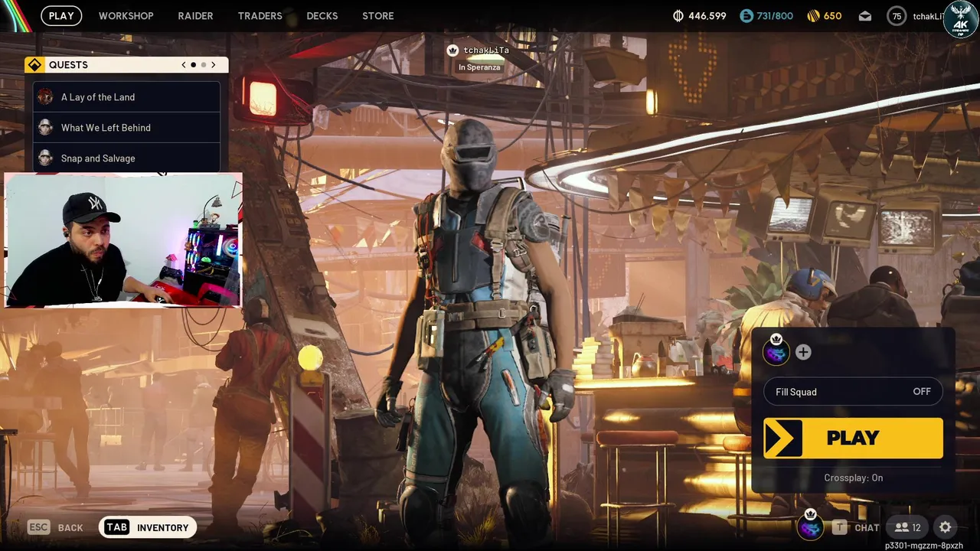The height and width of the screenshot is (551, 980).
Task: Click the level 75 circle badge
Action: (x=896, y=16)
